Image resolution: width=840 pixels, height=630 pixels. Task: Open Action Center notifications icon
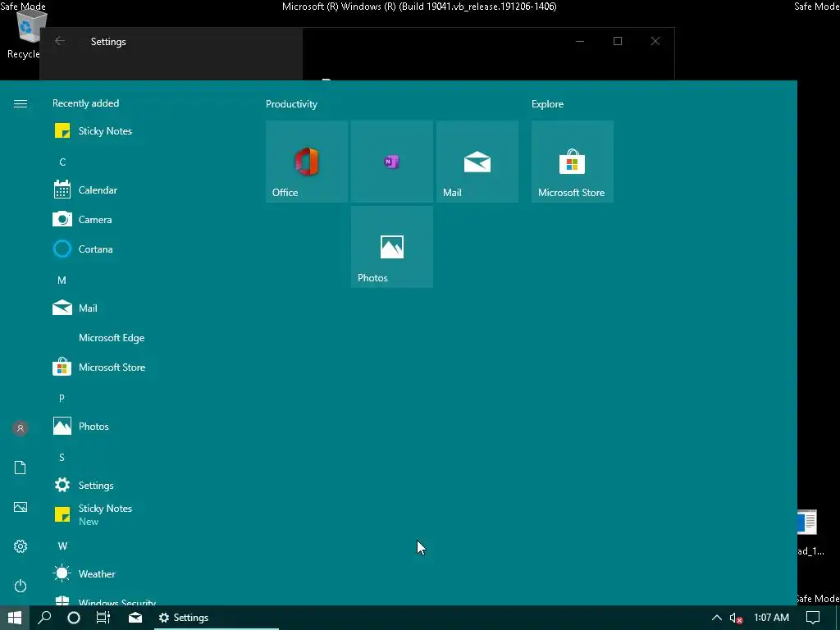(813, 618)
